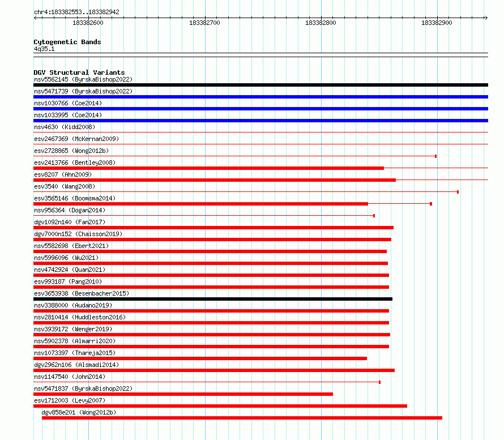Open the nsv1030766 (Coe2014) label
Screen dimensions: 504x440
pos(68,103)
